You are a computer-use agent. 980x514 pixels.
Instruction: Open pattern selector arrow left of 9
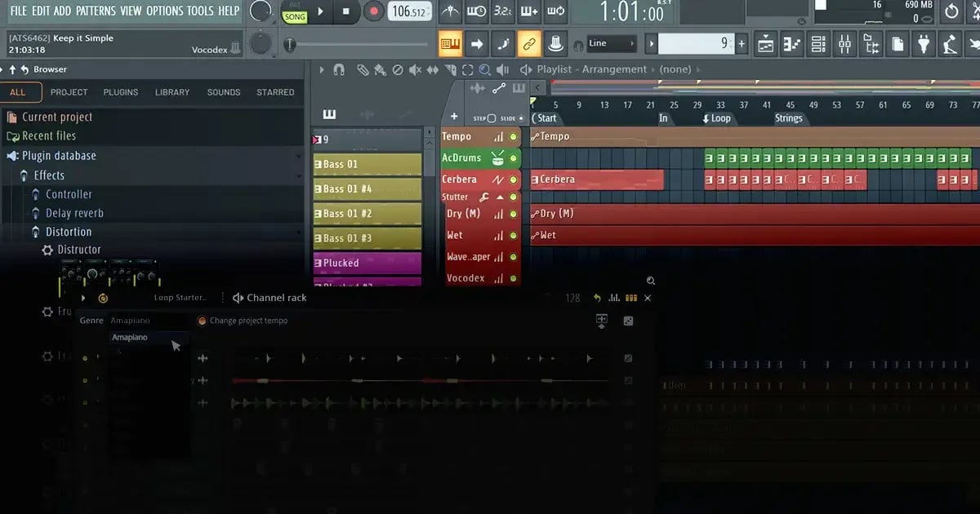[651, 43]
